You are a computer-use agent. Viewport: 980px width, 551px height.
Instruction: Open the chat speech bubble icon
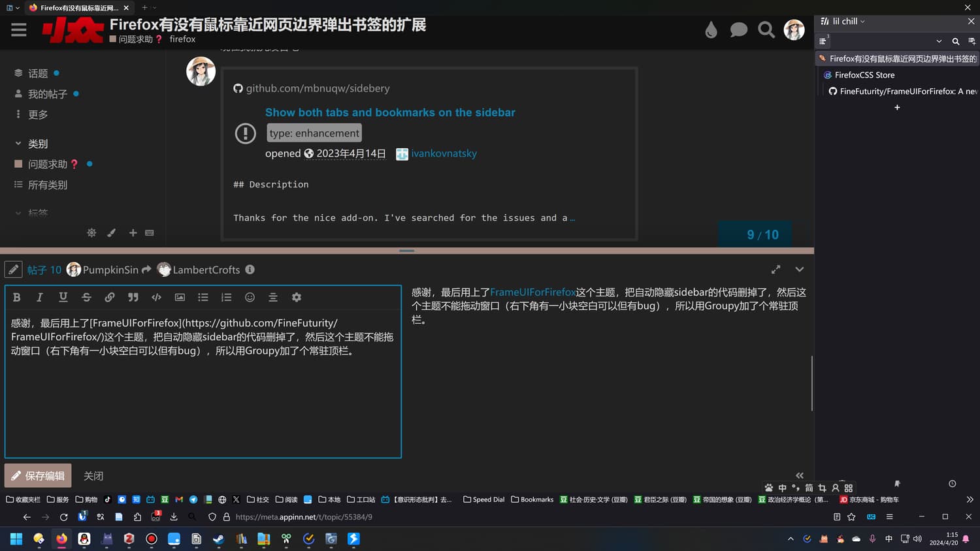click(738, 30)
